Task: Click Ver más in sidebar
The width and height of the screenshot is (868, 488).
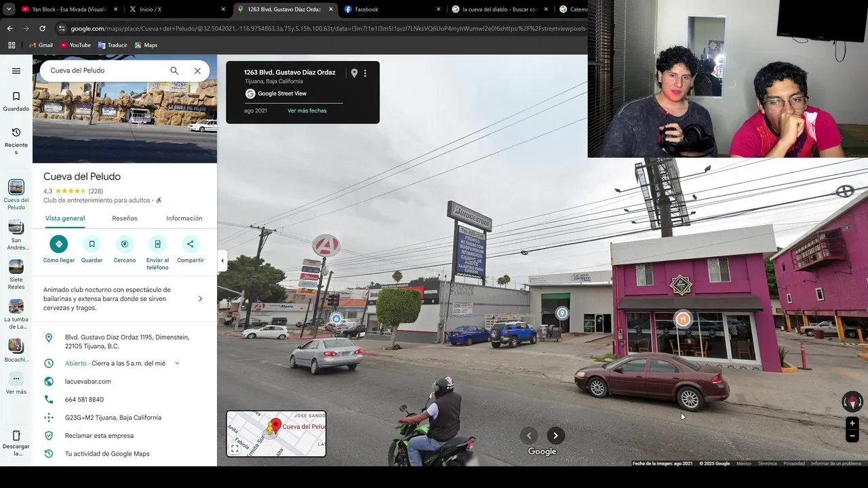Action: (x=16, y=384)
